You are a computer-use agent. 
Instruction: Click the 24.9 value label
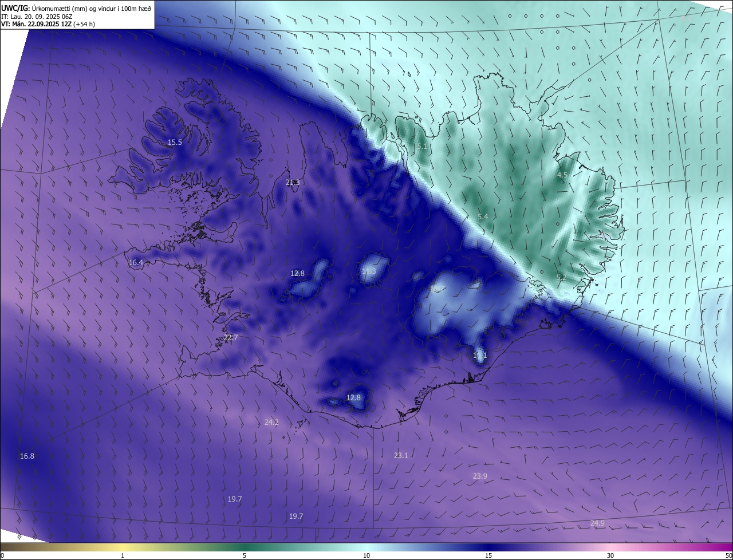tap(597, 523)
